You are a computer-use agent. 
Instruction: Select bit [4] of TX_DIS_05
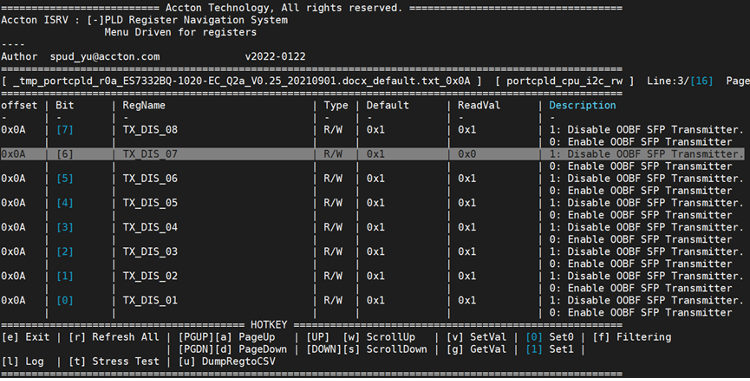tap(65, 203)
